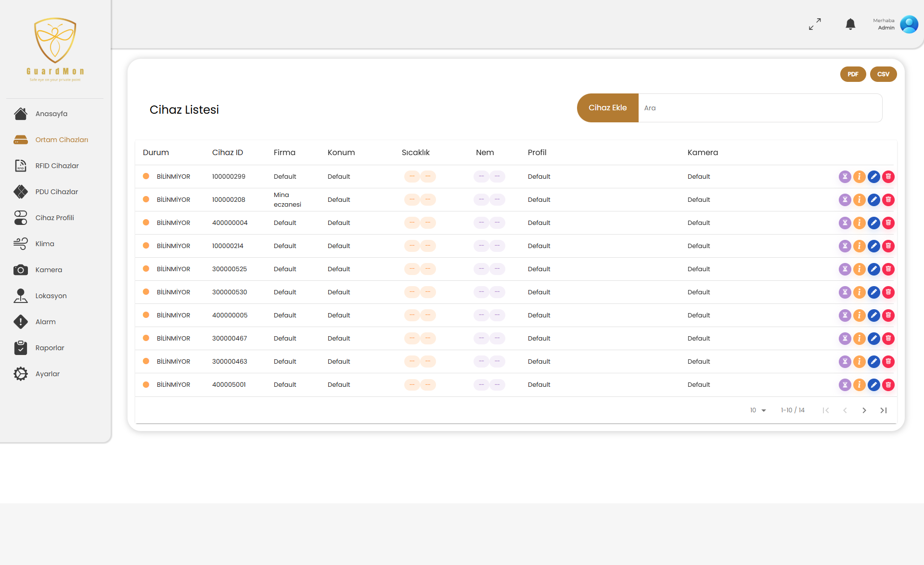
Task: Jump to last page of device list
Action: [x=884, y=410]
